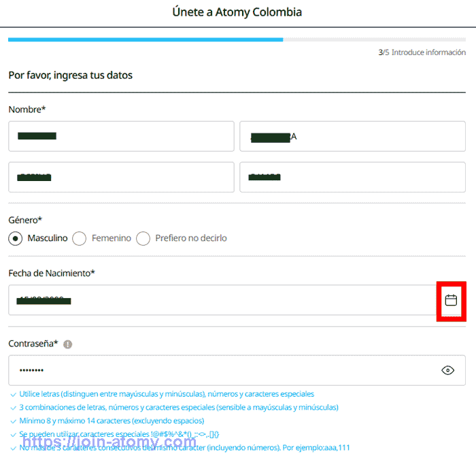Show the password with the eye icon
This screenshot has width=476, height=456.
click(447, 370)
